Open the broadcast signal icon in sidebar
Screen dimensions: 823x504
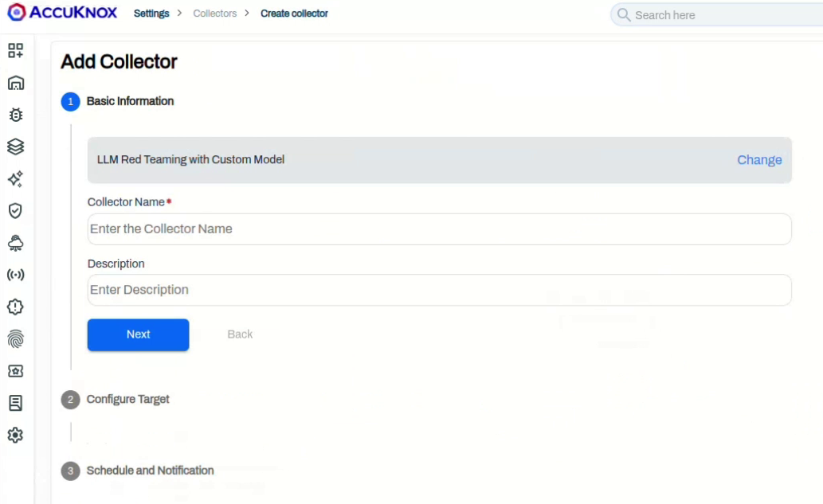click(x=16, y=275)
